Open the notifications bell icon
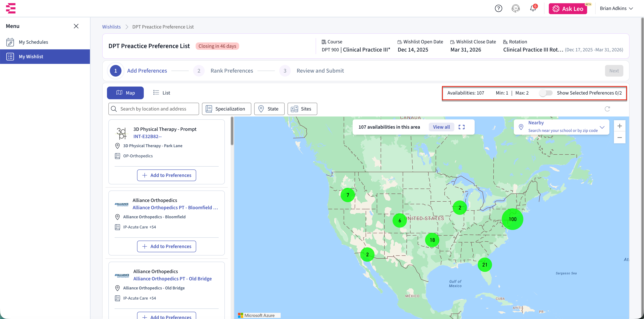 [533, 9]
